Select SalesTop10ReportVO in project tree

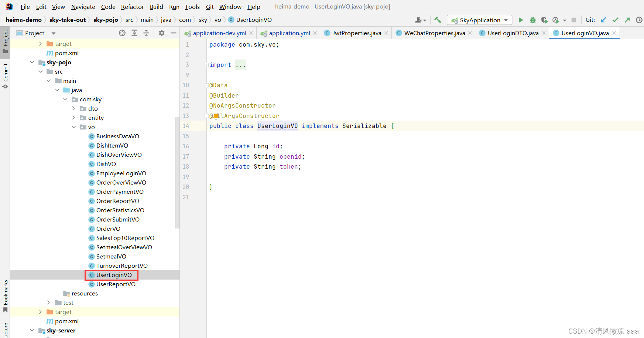coord(125,238)
